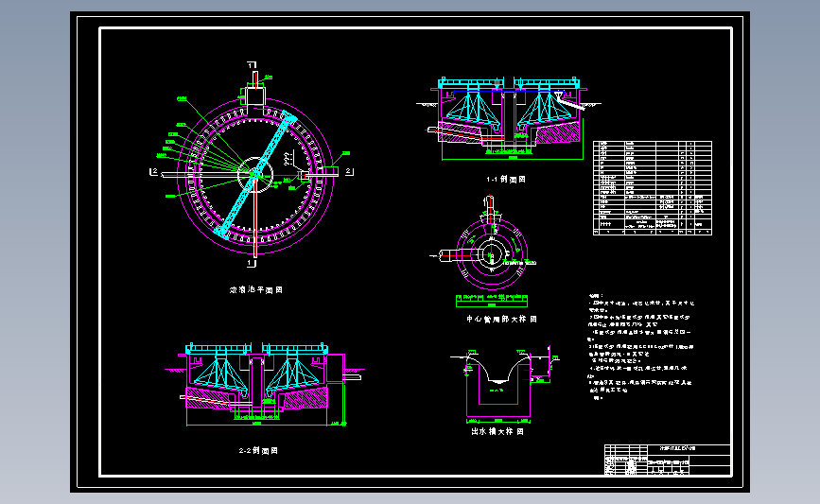Click the title block at sheet corner
Screen dimensions: 820x504
(x=668, y=460)
